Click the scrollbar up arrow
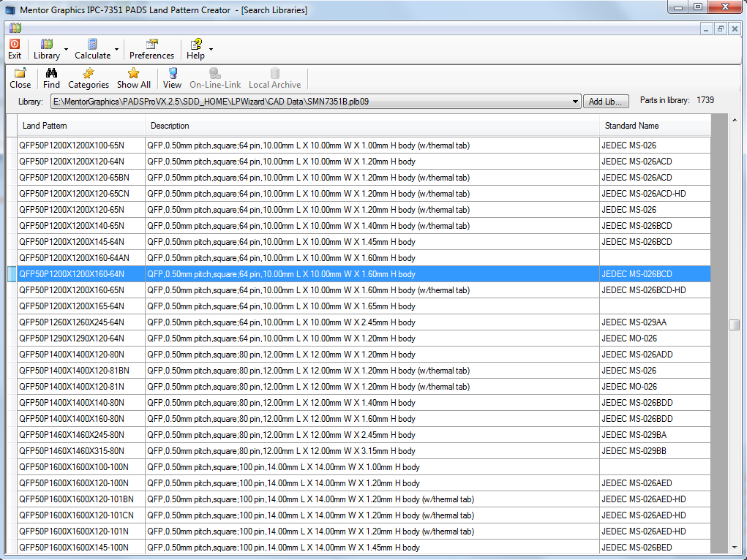Image resolution: width=747 pixels, height=560 pixels. [734, 119]
